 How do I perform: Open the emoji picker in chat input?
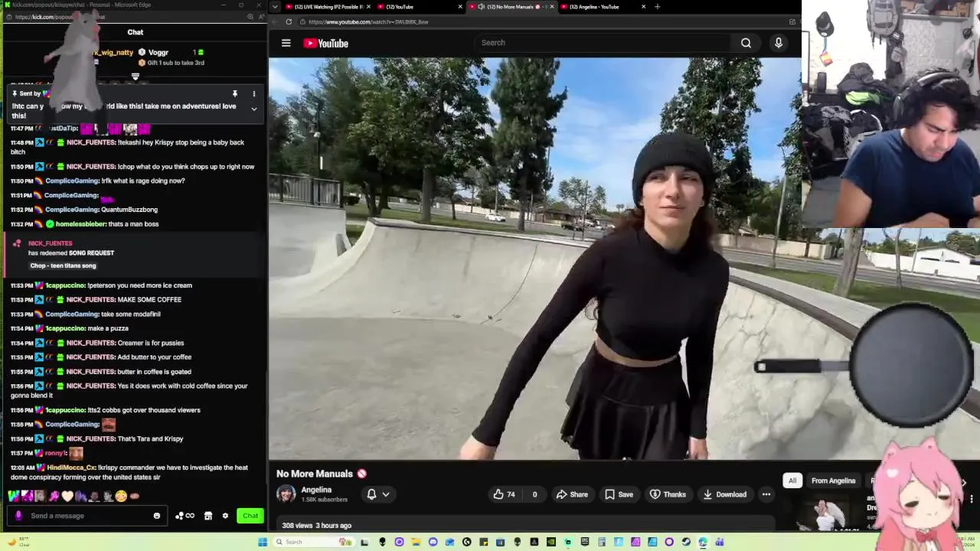tap(157, 516)
